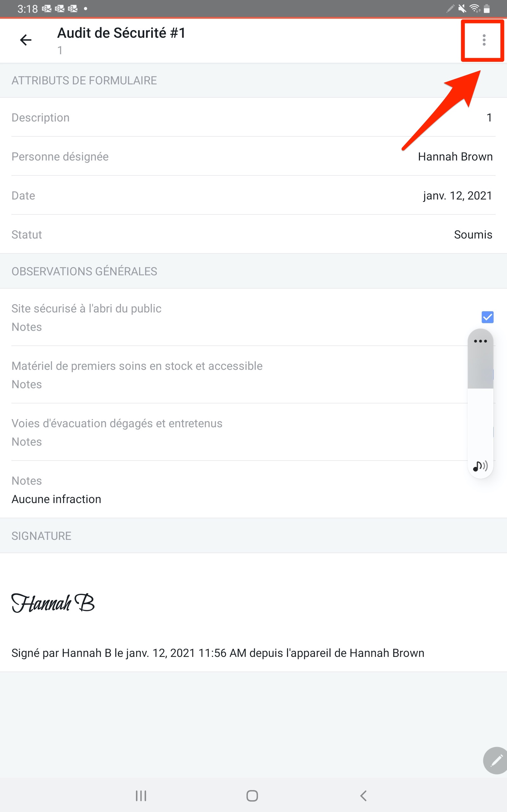The width and height of the screenshot is (507, 812).
Task: Adjust the vertical volume slider
Action: pos(480,403)
